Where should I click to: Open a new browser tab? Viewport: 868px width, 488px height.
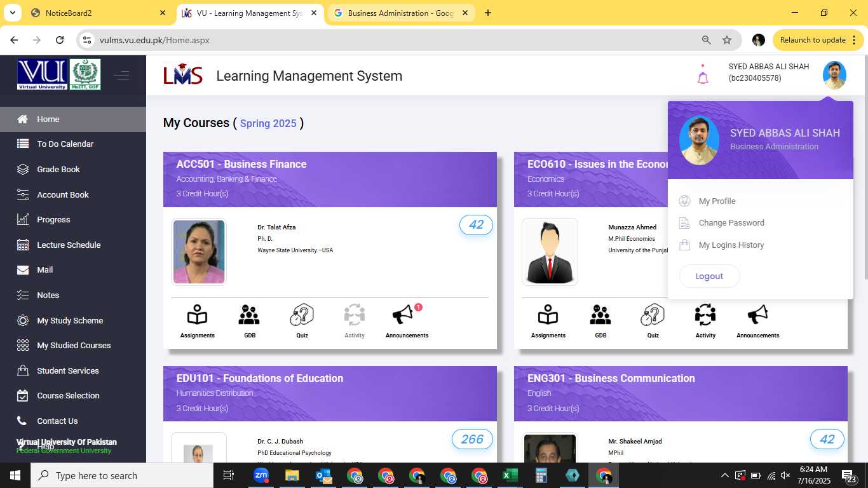[487, 13]
